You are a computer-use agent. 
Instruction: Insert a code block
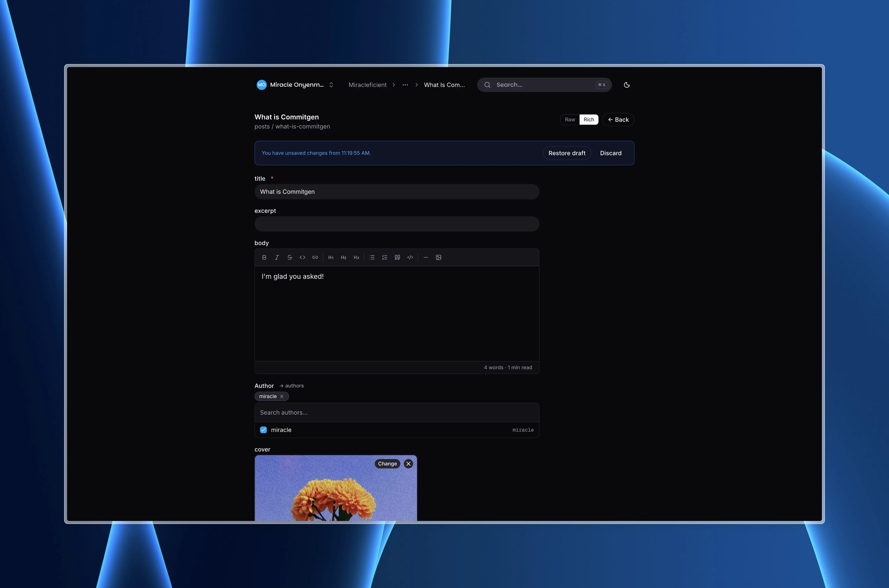click(x=410, y=257)
